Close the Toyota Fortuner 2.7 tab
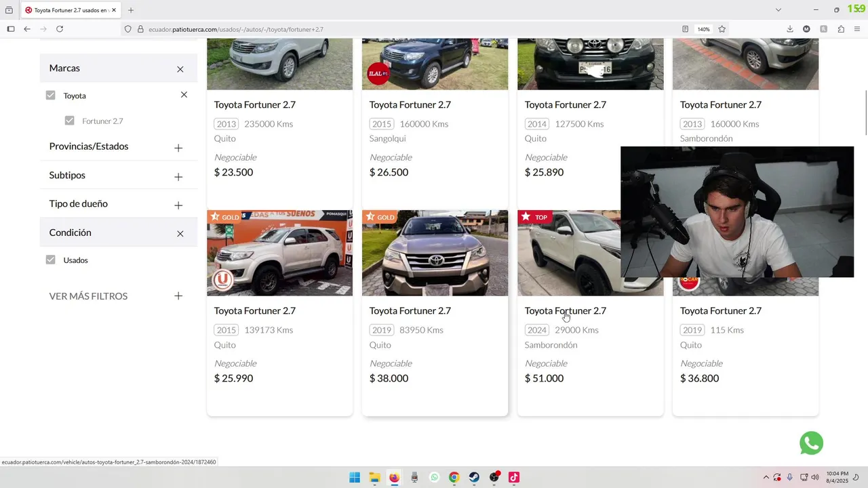 click(114, 10)
